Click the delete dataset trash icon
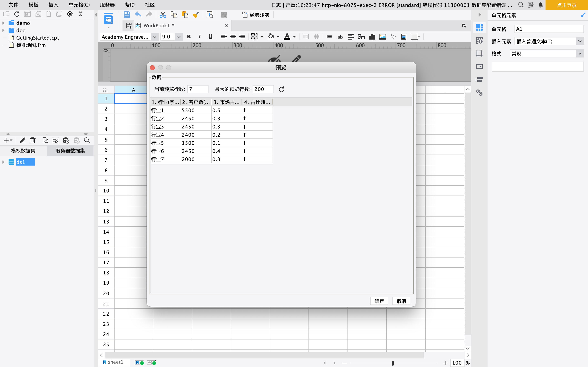 [x=32, y=140]
